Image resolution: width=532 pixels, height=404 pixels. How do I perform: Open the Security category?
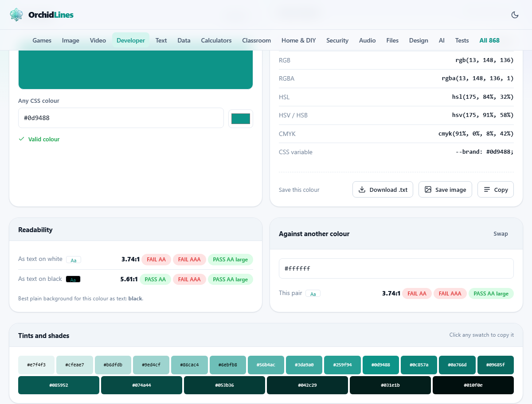tap(337, 40)
